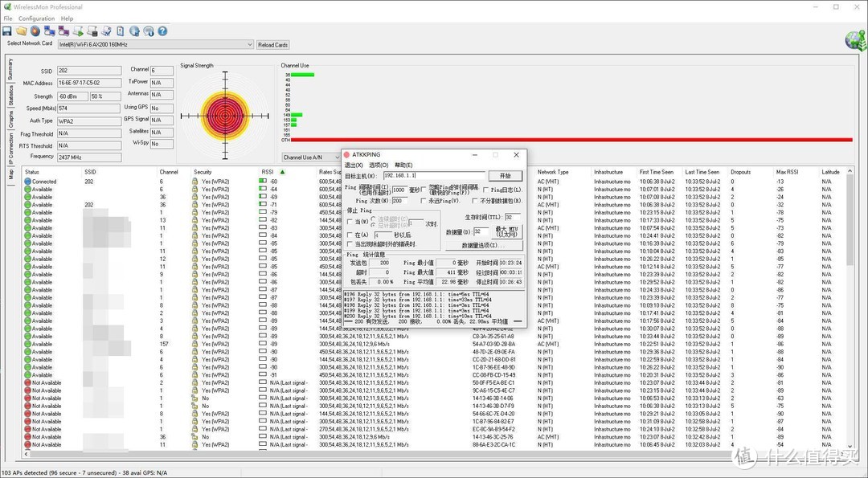The image size is (868, 478).
Task: Click the 数据量选项(Z)... button
Action: pos(483,245)
